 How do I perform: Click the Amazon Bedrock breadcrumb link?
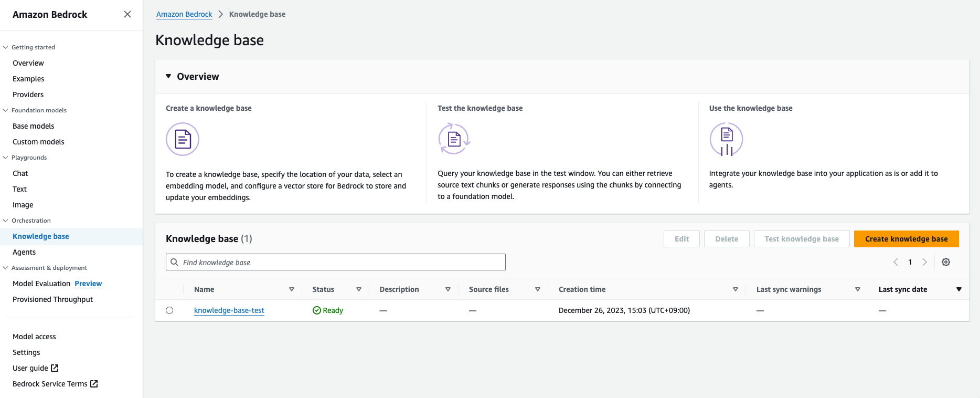(184, 14)
